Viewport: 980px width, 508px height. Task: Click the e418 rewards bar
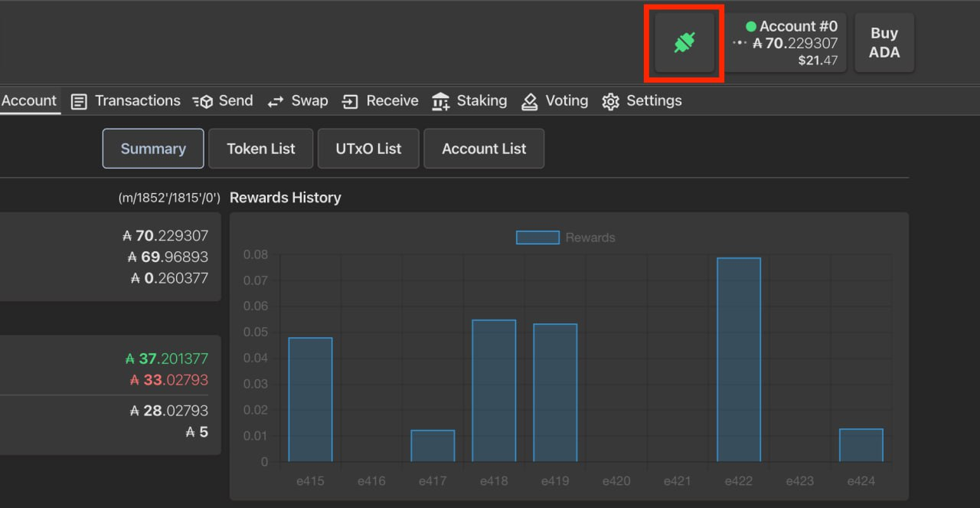494,391
